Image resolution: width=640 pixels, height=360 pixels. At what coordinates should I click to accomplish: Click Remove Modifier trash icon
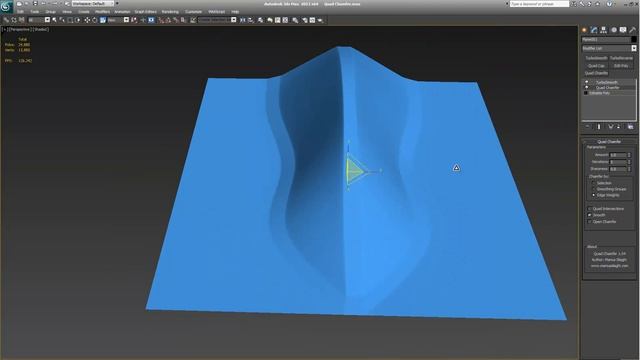point(619,127)
